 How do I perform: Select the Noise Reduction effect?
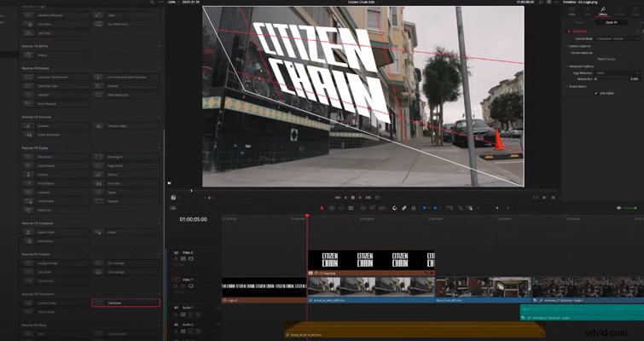point(125,95)
